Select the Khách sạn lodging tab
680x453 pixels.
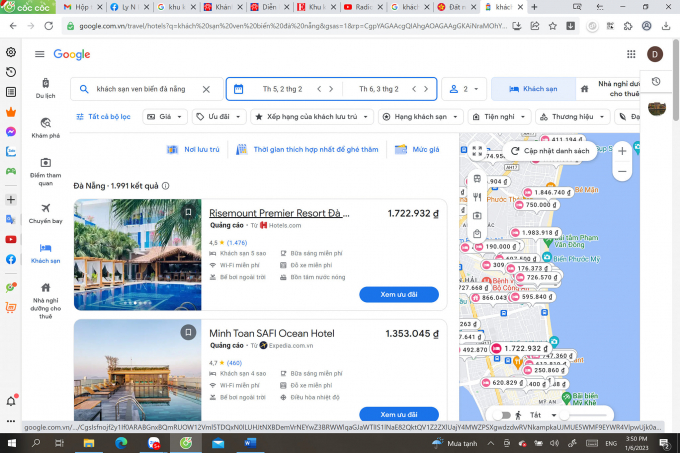tap(533, 89)
